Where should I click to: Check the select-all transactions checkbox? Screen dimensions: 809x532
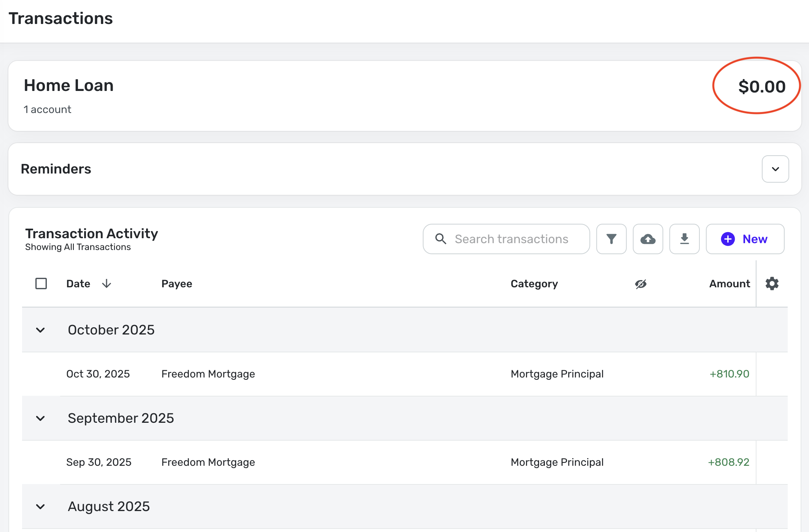[41, 284]
